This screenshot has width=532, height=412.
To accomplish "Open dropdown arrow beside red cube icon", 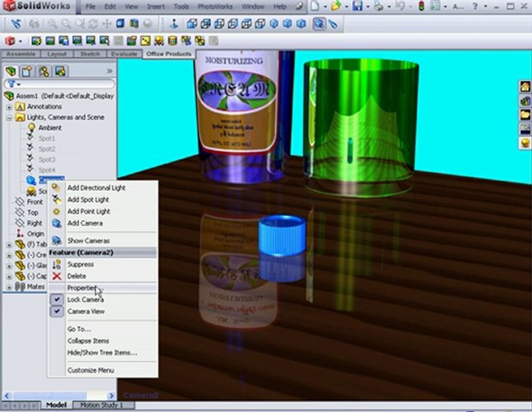I will point(20,41).
